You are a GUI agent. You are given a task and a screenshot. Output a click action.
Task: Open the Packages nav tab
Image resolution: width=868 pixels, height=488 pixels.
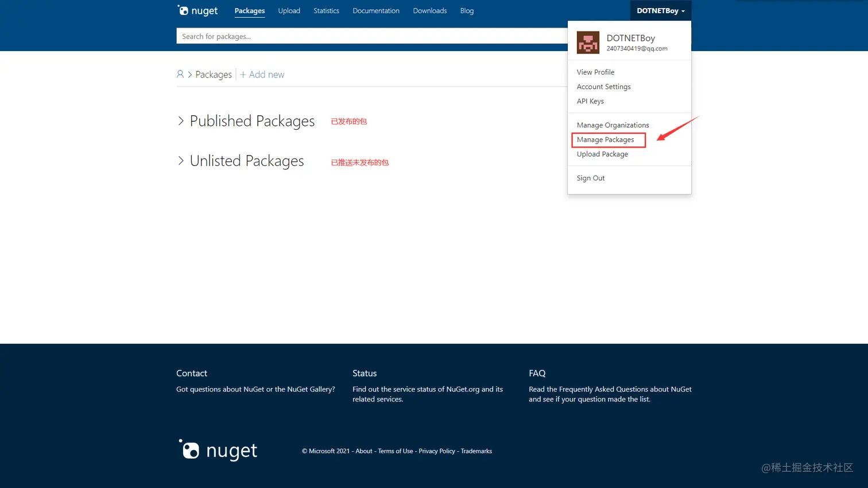pos(250,11)
